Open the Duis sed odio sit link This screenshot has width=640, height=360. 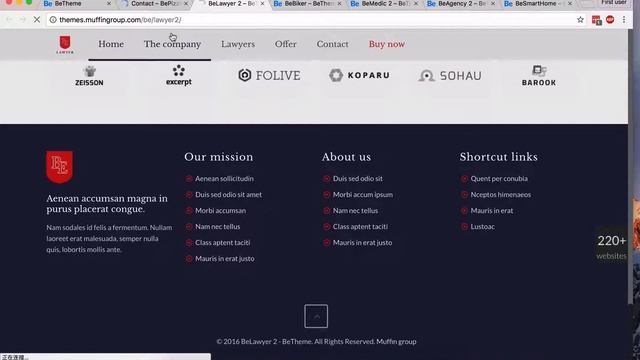[x=358, y=178]
